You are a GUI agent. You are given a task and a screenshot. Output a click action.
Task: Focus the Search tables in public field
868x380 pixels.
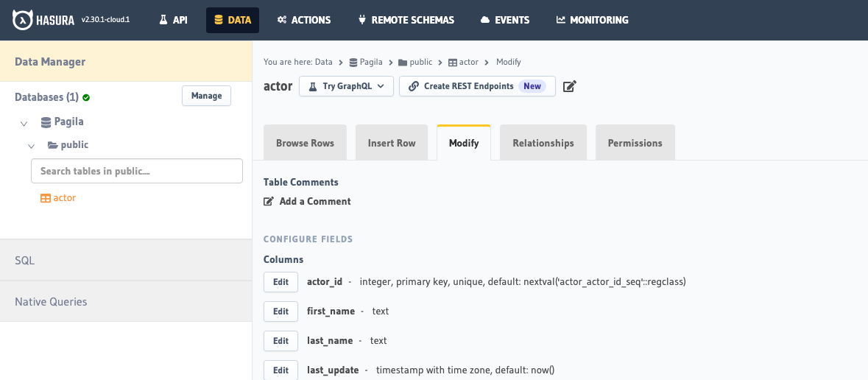(x=137, y=171)
